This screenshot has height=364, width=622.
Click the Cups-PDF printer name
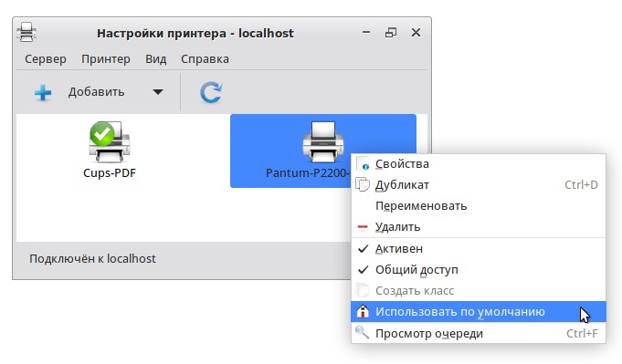(x=110, y=173)
